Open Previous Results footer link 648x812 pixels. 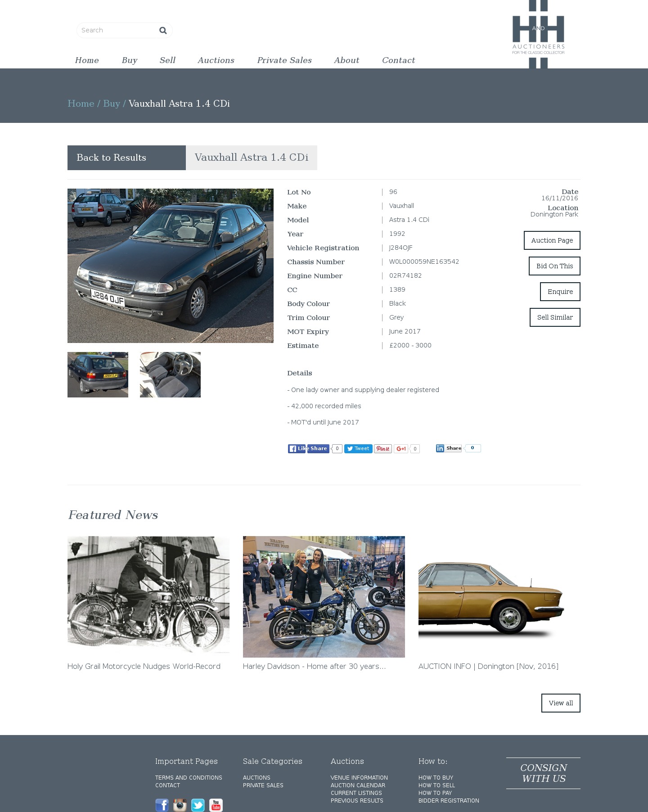(x=357, y=801)
